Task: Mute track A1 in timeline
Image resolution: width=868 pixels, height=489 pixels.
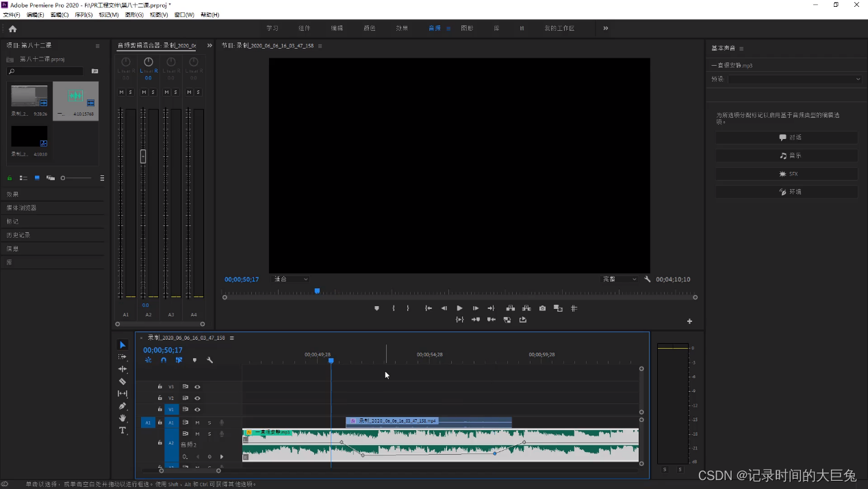Action: [197, 423]
